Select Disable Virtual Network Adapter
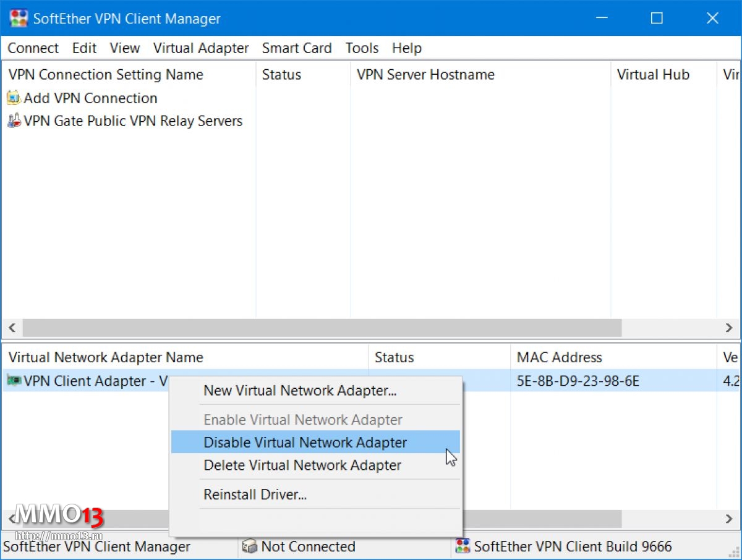Viewport: 742px width, 560px height. (315, 443)
